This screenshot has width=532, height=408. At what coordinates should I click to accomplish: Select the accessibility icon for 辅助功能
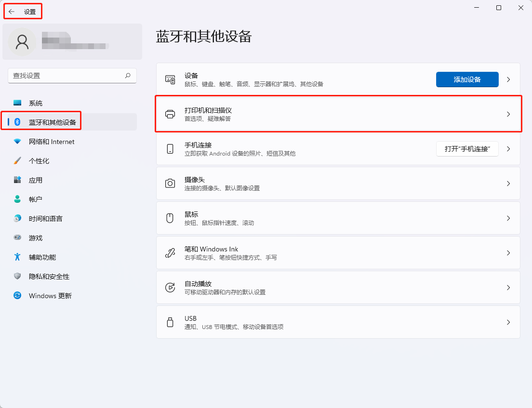[17, 257]
